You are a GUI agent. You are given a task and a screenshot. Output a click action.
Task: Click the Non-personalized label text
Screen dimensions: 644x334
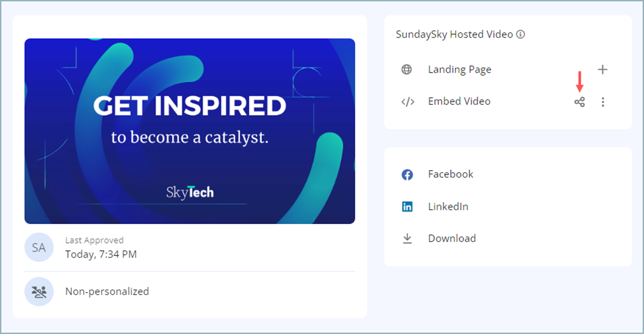tap(107, 291)
